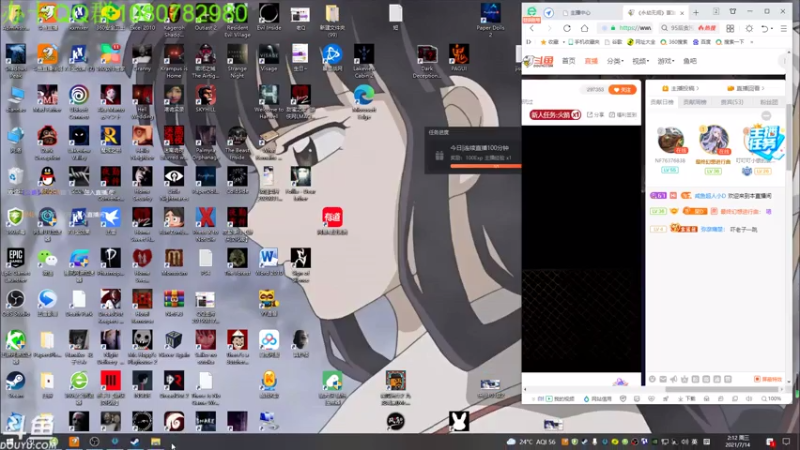Expand the undo history arrow in browser toolbar

tap(772, 29)
